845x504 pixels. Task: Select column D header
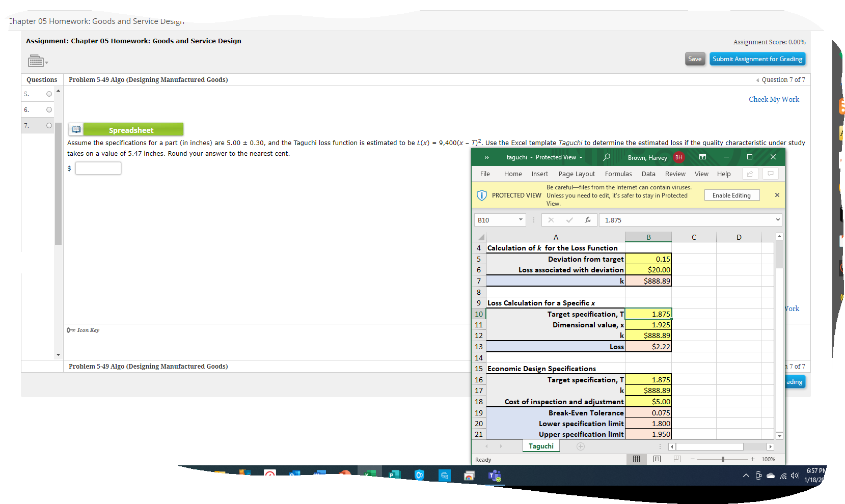(x=739, y=237)
